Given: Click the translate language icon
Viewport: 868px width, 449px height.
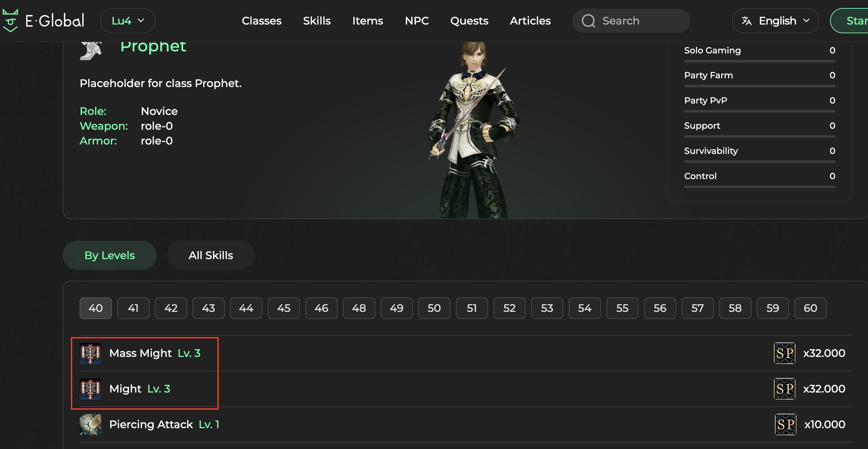Looking at the screenshot, I should click(x=746, y=21).
